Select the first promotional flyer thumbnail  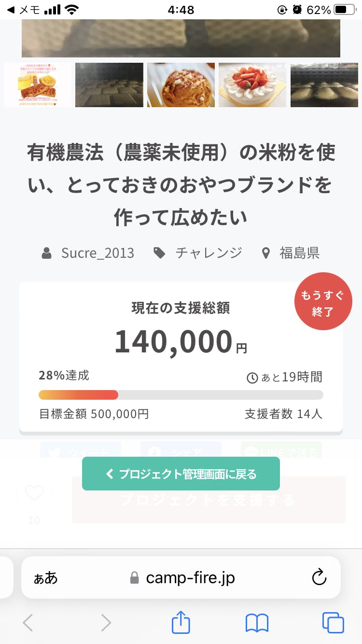(38, 85)
